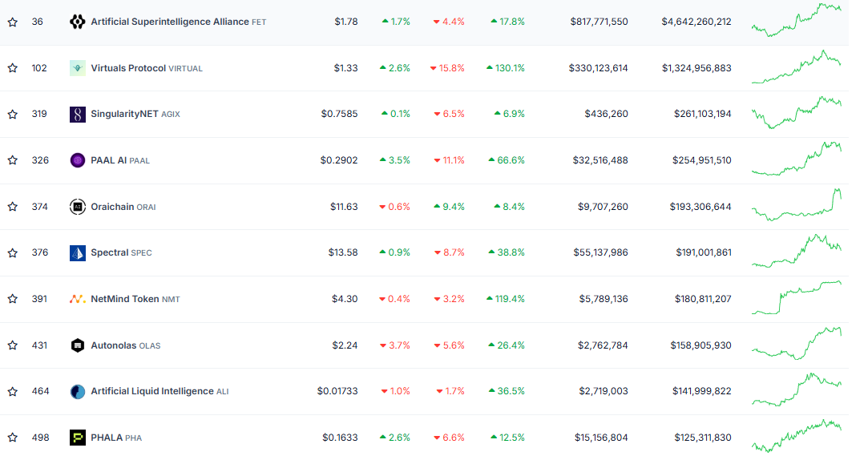
Task: View the FET 7-day sparkline chart
Action: (x=796, y=21)
